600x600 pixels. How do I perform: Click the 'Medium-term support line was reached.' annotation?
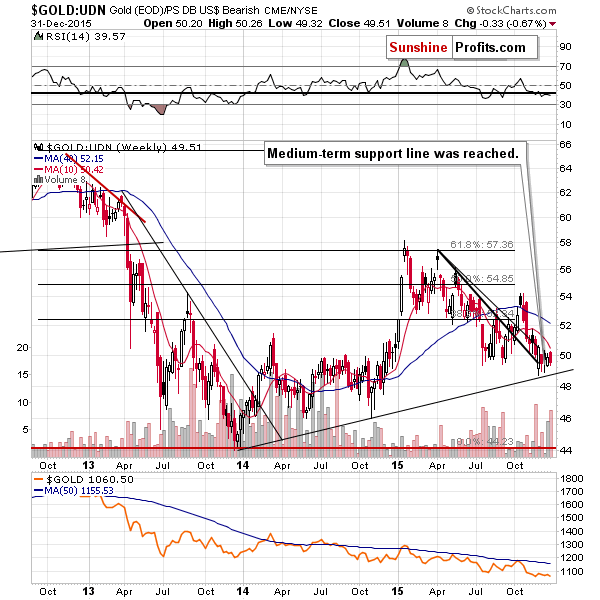tap(393, 153)
